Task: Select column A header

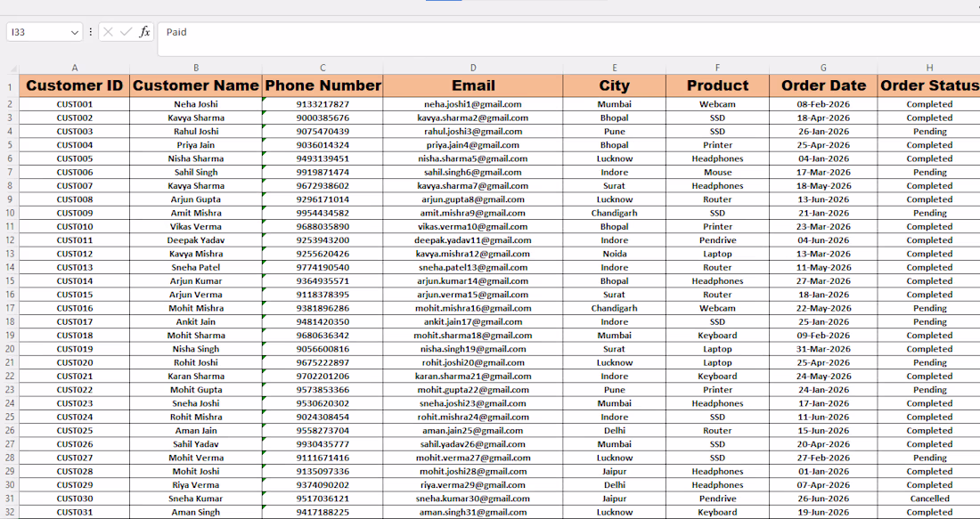Action: (x=74, y=68)
